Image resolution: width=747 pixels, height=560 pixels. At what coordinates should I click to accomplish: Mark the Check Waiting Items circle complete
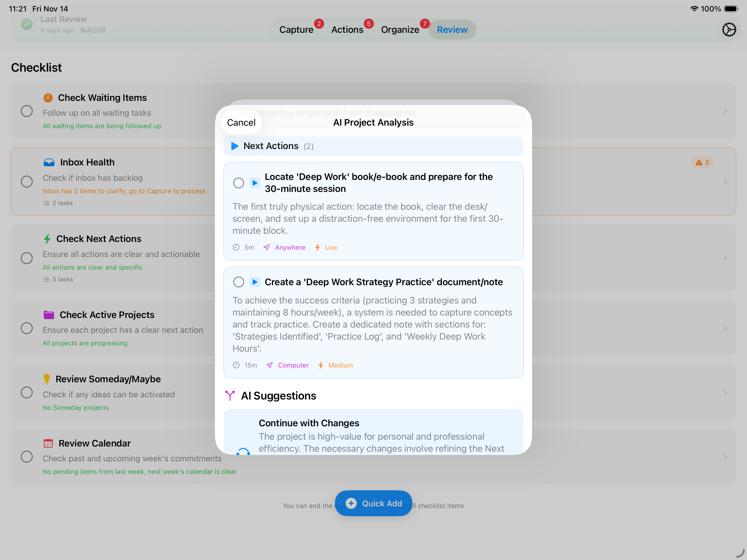click(x=27, y=111)
